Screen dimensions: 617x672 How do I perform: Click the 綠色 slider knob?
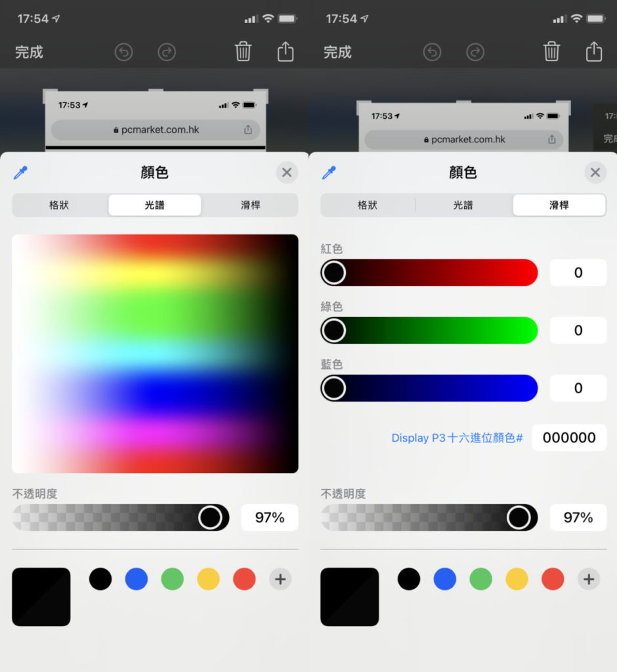[x=334, y=331]
